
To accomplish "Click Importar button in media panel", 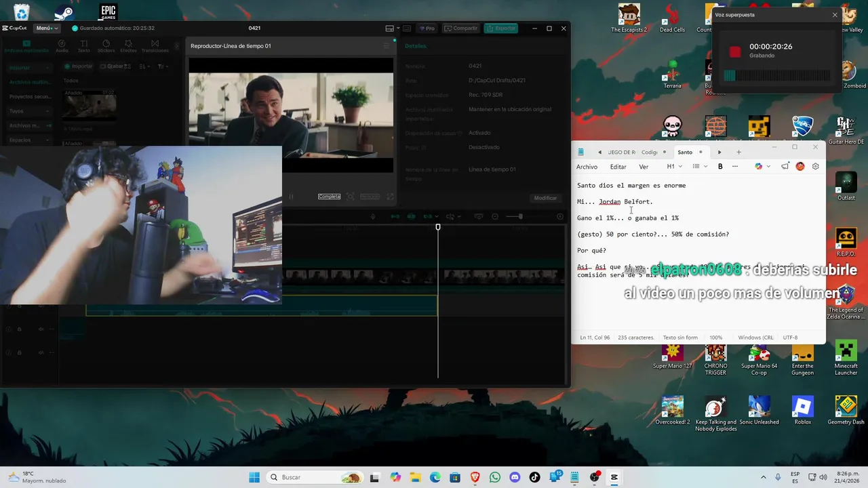I will (x=79, y=66).
